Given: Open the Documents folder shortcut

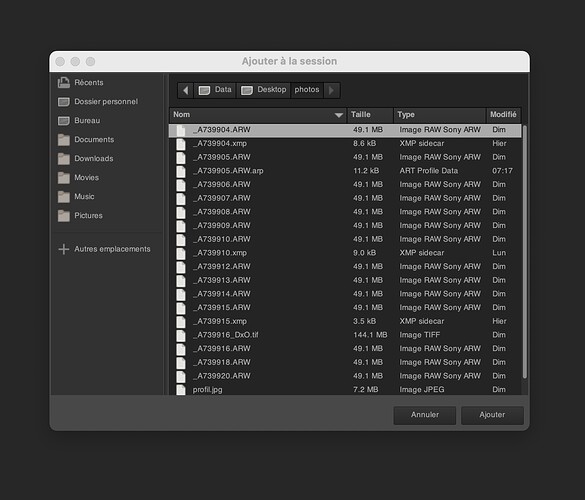Looking at the screenshot, I should 86,140.
